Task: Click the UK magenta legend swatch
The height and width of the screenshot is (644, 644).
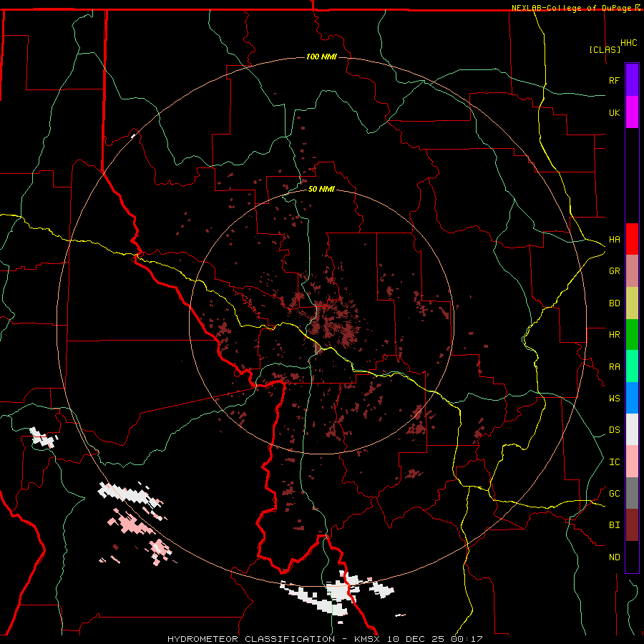Action: tap(632, 112)
